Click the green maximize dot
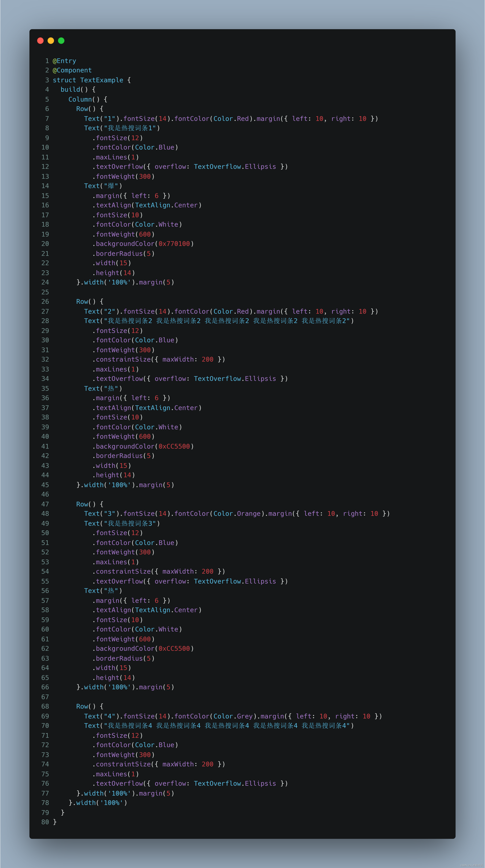485x868 pixels. pyautogui.click(x=61, y=41)
